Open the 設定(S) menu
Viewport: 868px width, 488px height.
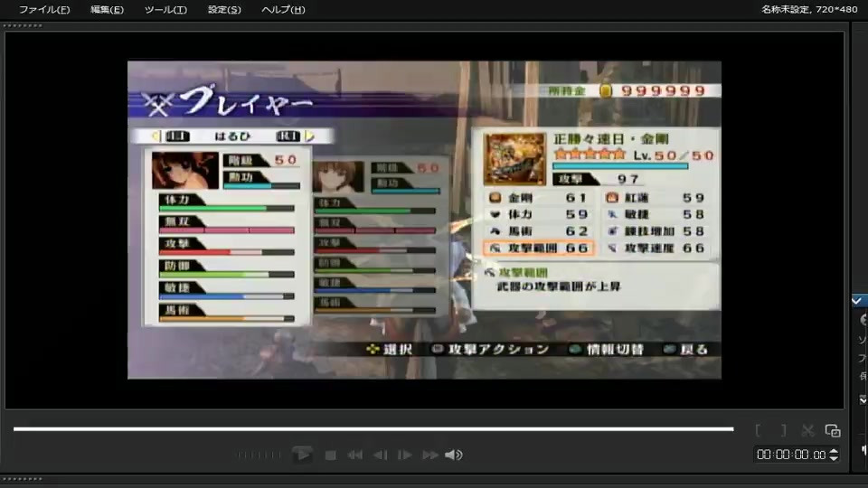coord(224,9)
